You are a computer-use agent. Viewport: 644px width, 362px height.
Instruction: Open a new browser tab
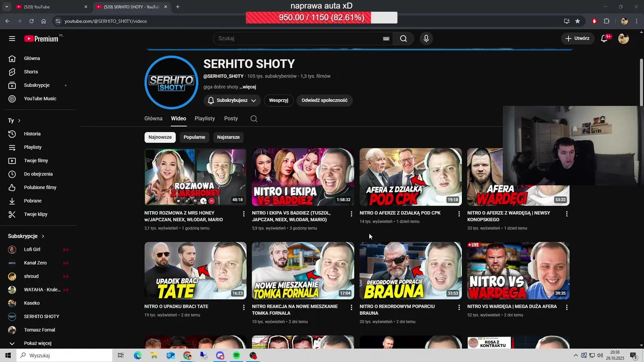(x=178, y=7)
